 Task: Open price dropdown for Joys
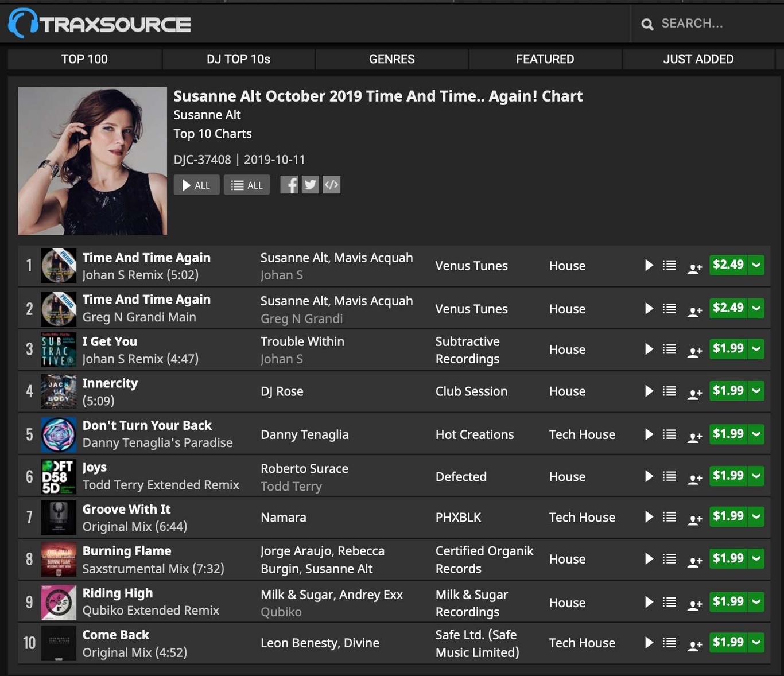756,475
